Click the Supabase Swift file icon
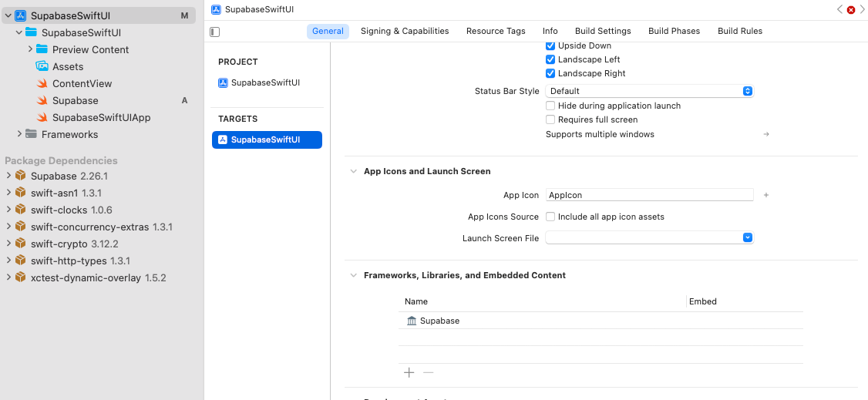Viewport: 868px width, 400px height. point(42,101)
